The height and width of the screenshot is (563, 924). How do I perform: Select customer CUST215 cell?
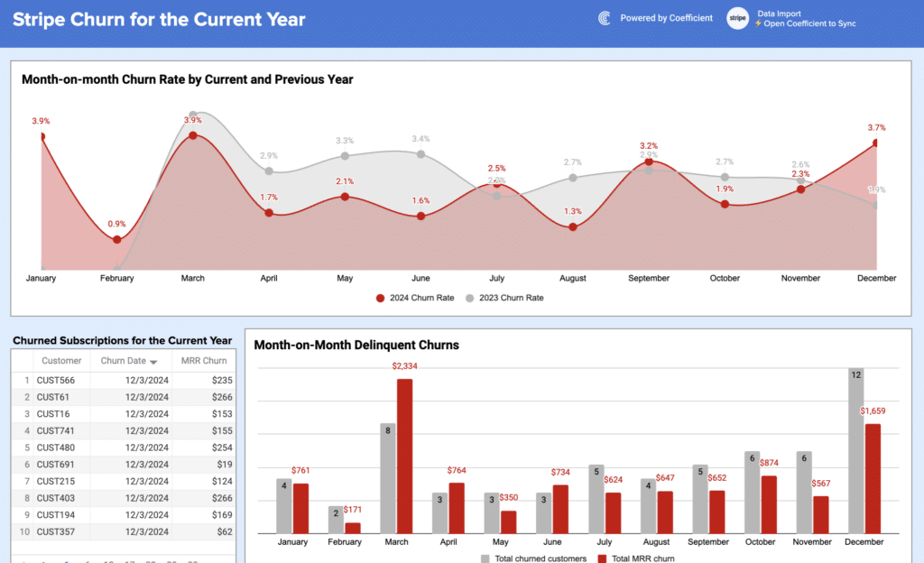(55, 481)
